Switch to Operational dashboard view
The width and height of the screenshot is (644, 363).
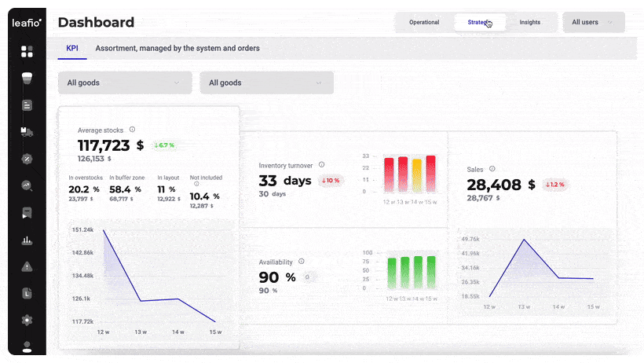[x=424, y=22]
